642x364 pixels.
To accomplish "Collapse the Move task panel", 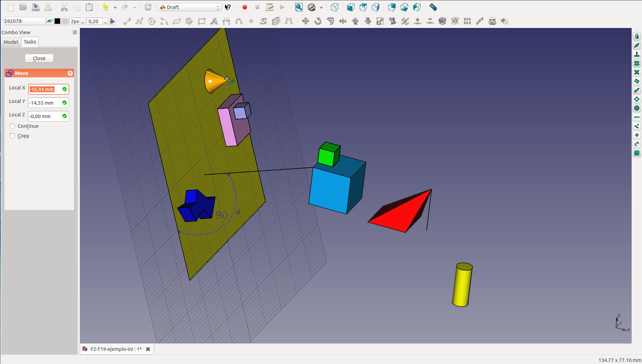I will [70, 73].
